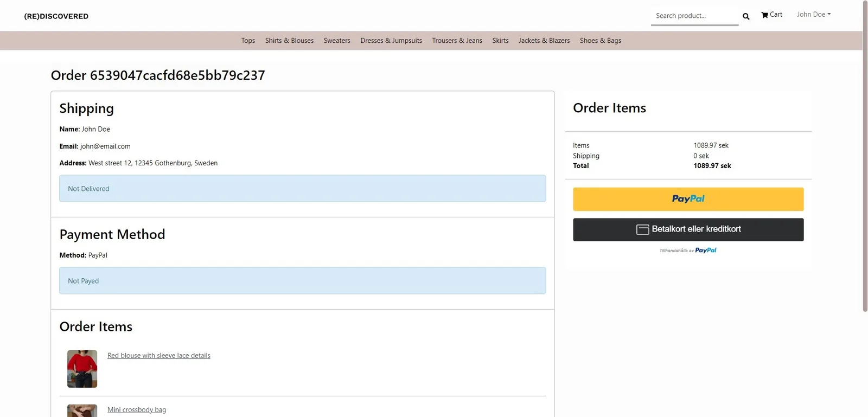Click the search magnifier icon
The width and height of the screenshot is (868, 417).
pyautogui.click(x=746, y=16)
